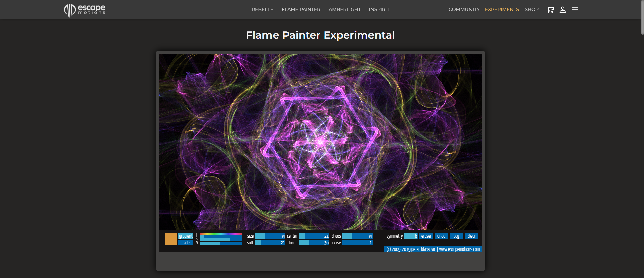Viewport: 644px width, 278px height.
Task: Adjust the saturation slider
Action: pyautogui.click(x=220, y=240)
